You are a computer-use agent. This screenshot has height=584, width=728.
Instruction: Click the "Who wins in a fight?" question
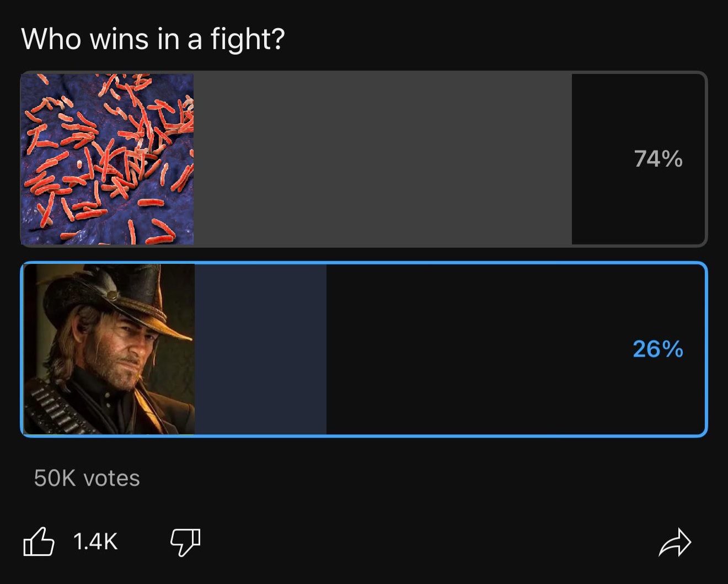153,39
